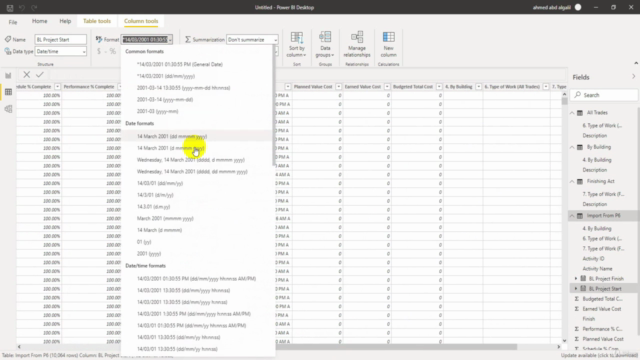Click sigma icon beside Earned Value Cost field

coord(577,309)
